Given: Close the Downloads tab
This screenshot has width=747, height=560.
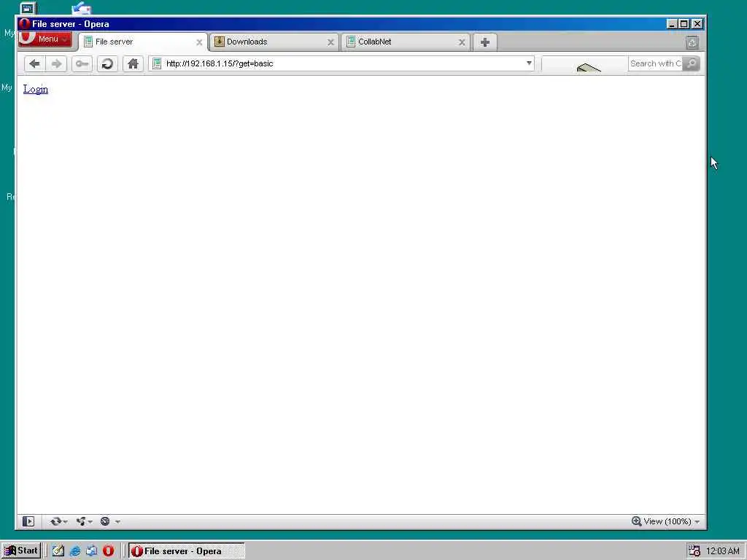Looking at the screenshot, I should click(330, 42).
